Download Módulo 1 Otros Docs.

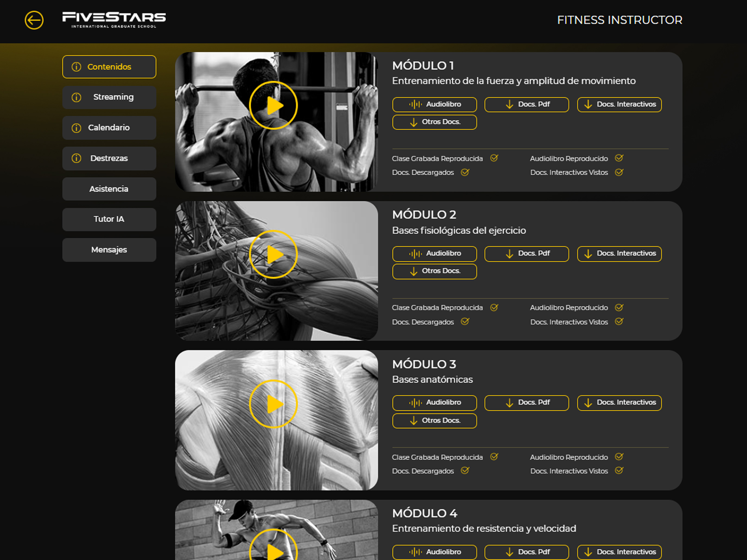pyautogui.click(x=435, y=122)
